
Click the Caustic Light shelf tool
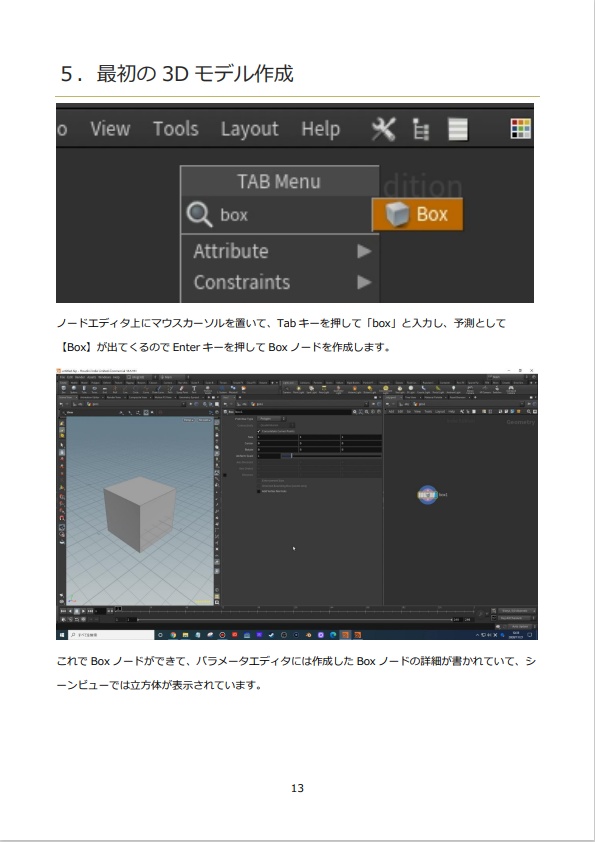(424, 389)
